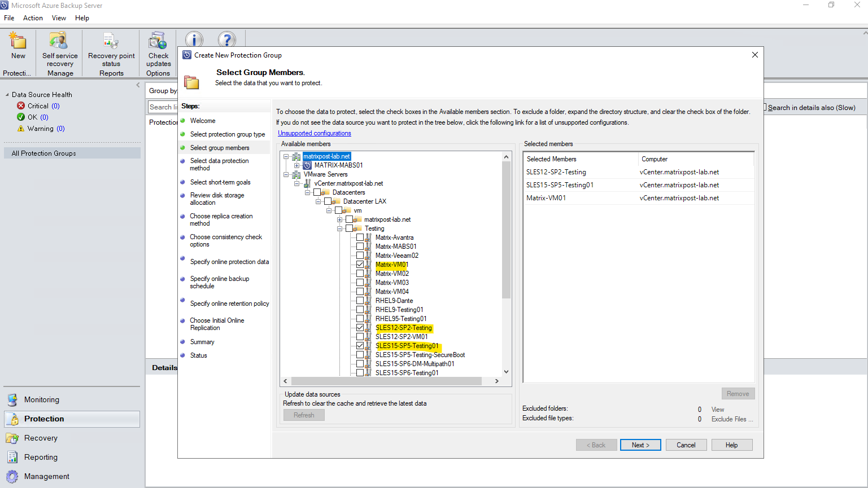Check the RHEL9-Dante checkbox
868x488 pixels.
pyautogui.click(x=360, y=301)
